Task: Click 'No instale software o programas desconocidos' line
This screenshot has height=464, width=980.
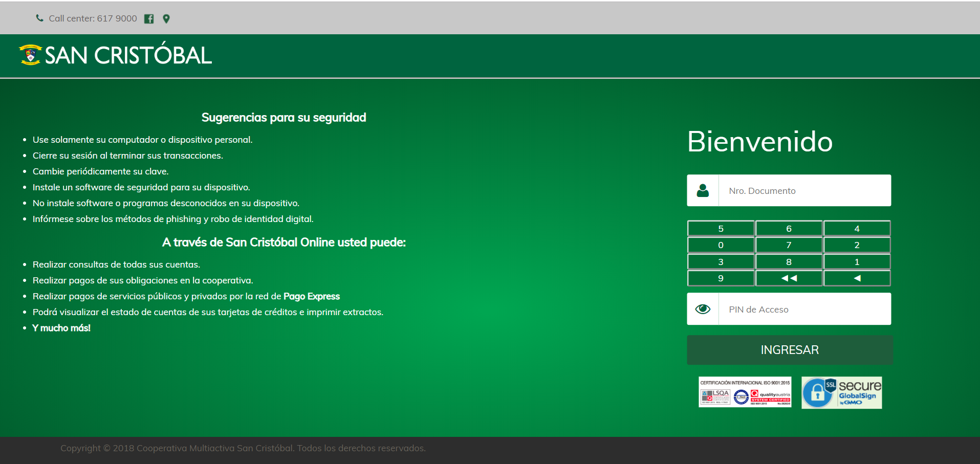Action: (166, 203)
